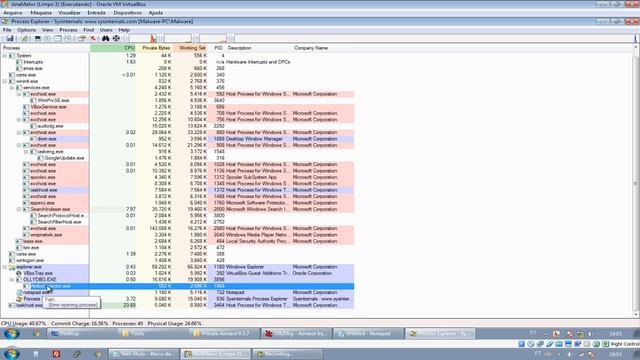Open the Users menu

tap(106, 30)
